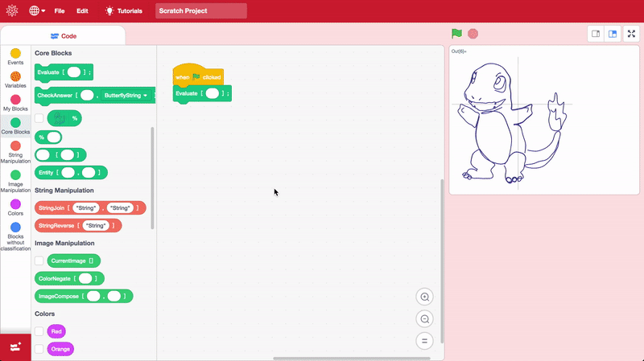This screenshot has height=361, width=644.
Task: Click the green flag to run
Action: coord(456,34)
